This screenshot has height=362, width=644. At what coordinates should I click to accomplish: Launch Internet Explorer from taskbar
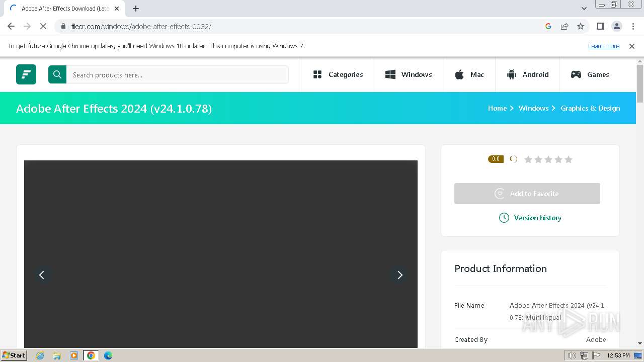40,355
